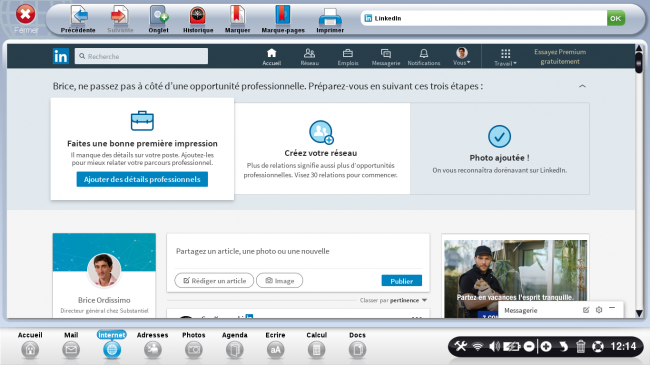Click the LinkedIn address bar
Image resolution: width=650 pixels, height=365 pixels.
click(483, 18)
